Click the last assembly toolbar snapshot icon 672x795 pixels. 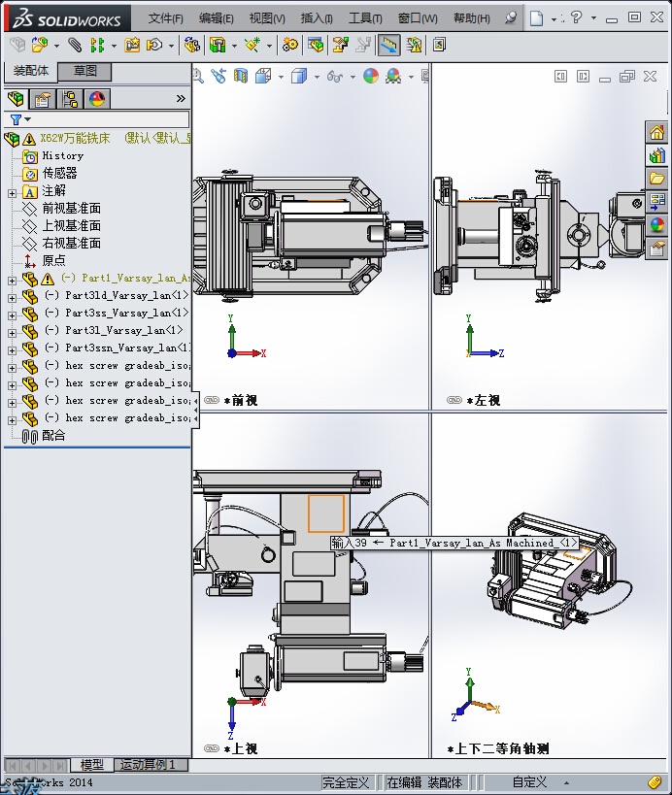point(439,45)
